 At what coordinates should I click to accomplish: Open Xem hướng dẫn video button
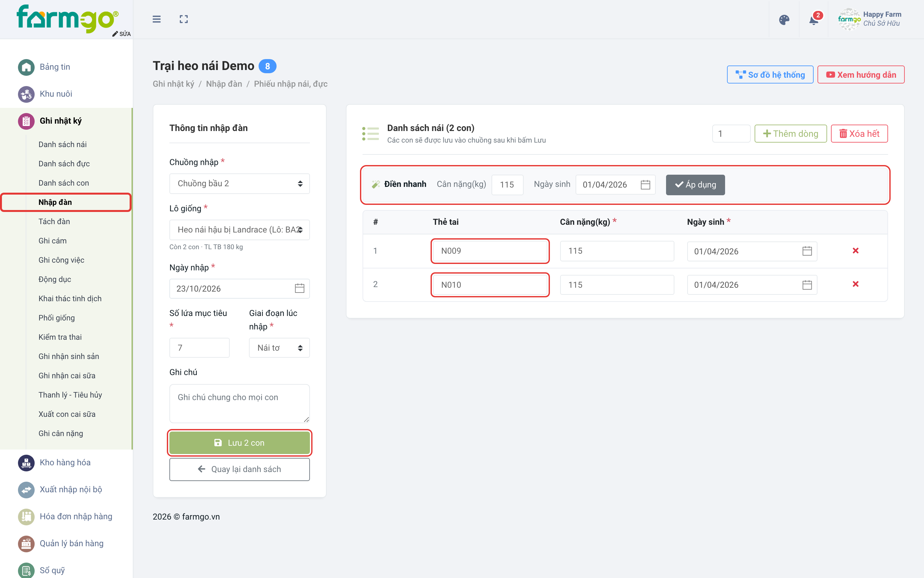tap(860, 74)
